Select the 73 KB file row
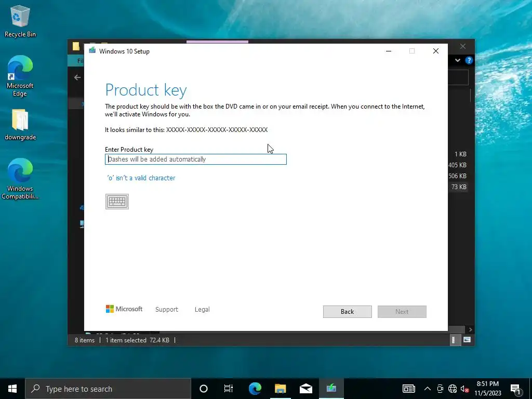 tap(458, 187)
